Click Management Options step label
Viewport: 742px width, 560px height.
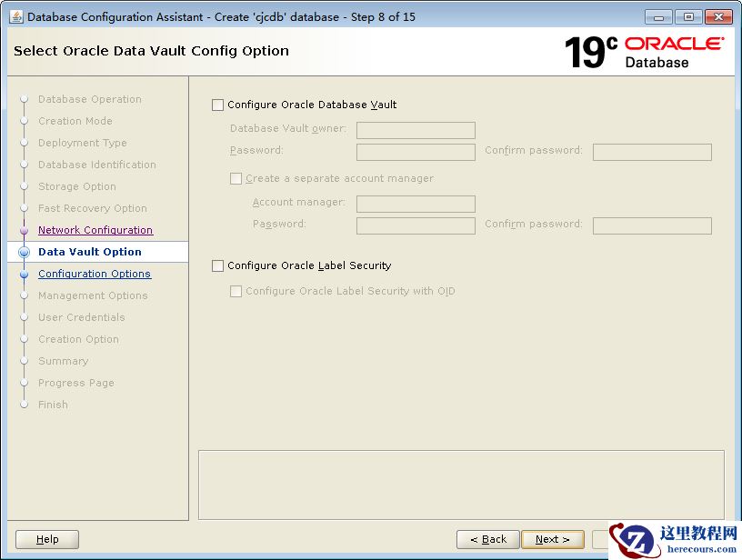click(x=93, y=295)
